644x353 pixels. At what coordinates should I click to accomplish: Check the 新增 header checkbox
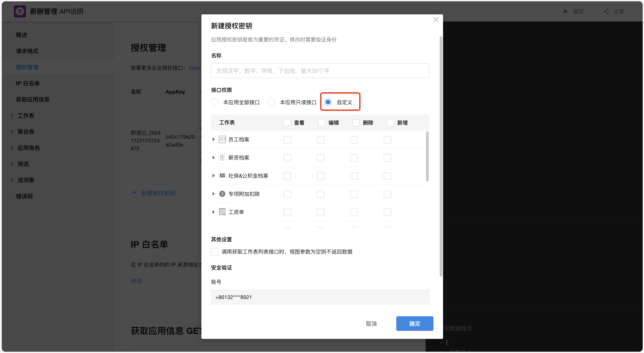(x=390, y=123)
